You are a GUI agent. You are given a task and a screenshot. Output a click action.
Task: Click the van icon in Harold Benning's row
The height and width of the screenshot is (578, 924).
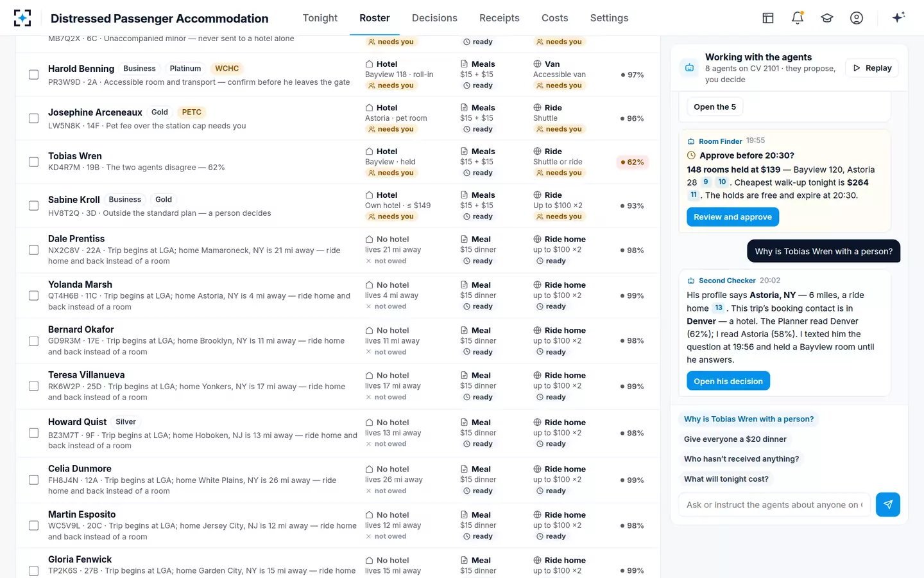pos(538,64)
